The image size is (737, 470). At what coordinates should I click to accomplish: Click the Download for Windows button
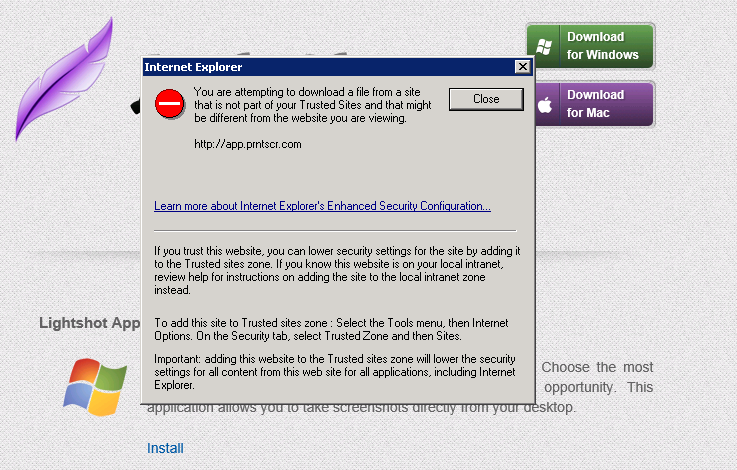click(x=590, y=46)
